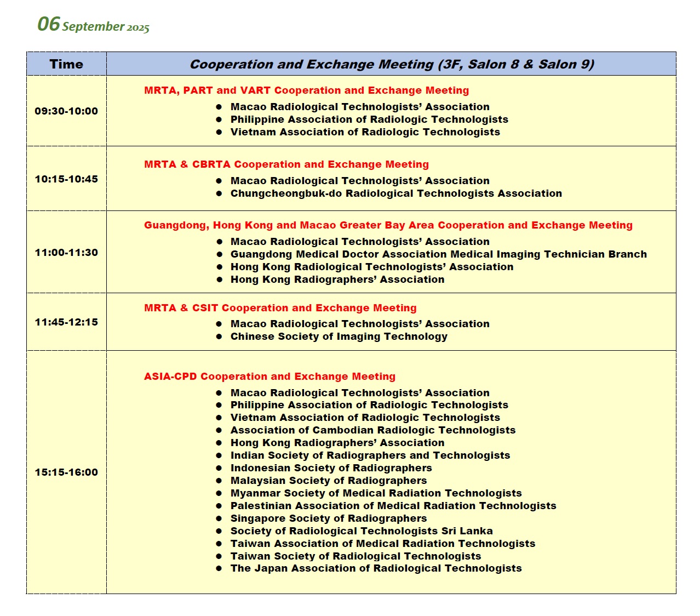Click Philippine Association of Radiologic Technologists in the 09:30-10:00 session
Screen dimensions: 700x616
click(x=369, y=119)
